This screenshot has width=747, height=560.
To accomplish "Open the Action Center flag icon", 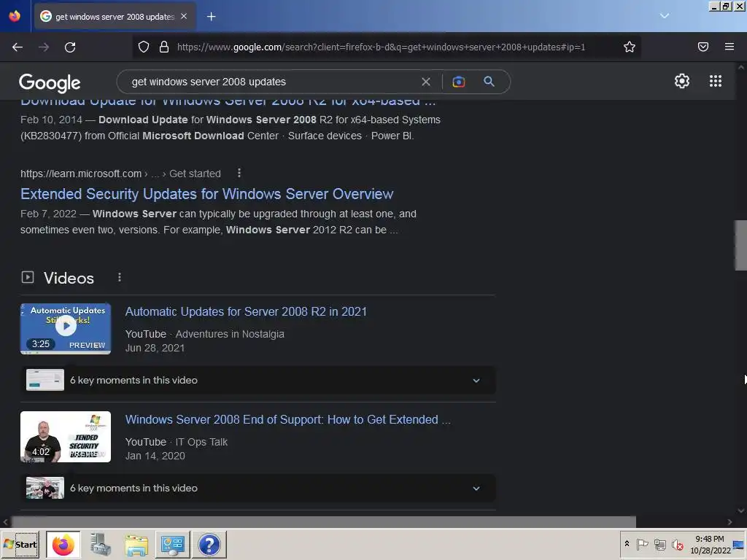I will (642, 544).
